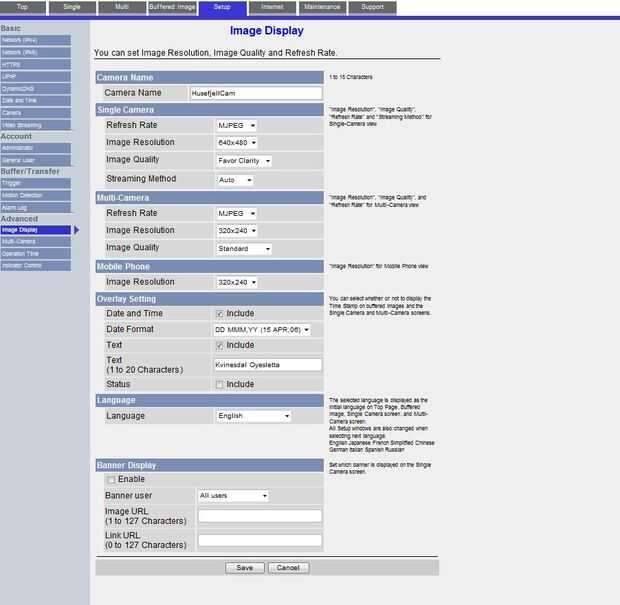Open Single Camera Refresh Rate dropdown
This screenshot has height=605, width=620.
[236, 126]
